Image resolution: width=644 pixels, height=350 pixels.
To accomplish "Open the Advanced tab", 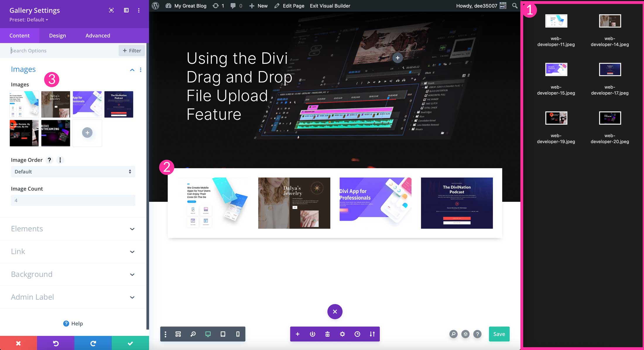I will (x=97, y=35).
